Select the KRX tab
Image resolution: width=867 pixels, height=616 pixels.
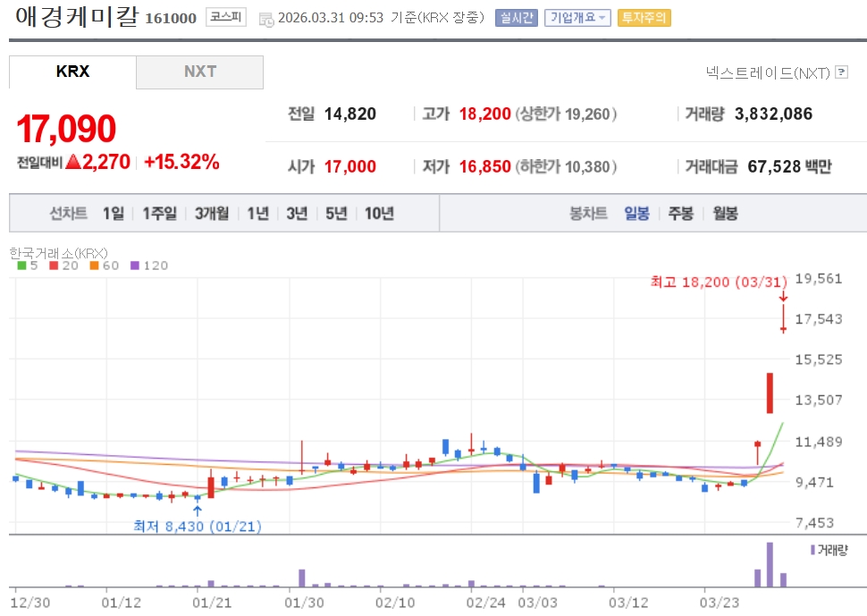(x=72, y=72)
